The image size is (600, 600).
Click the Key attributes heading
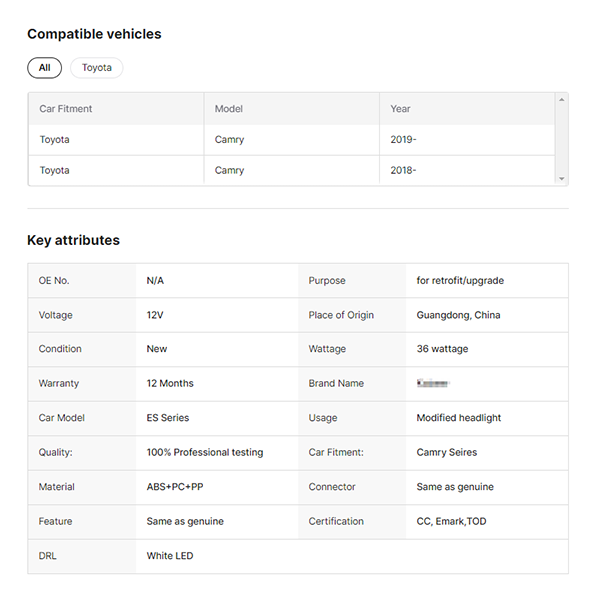coord(73,240)
